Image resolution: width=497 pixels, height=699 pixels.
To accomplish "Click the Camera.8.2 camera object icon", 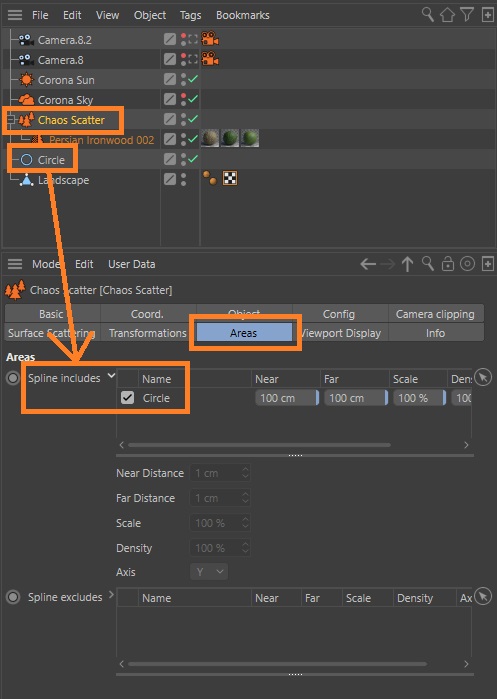I will coord(26,40).
